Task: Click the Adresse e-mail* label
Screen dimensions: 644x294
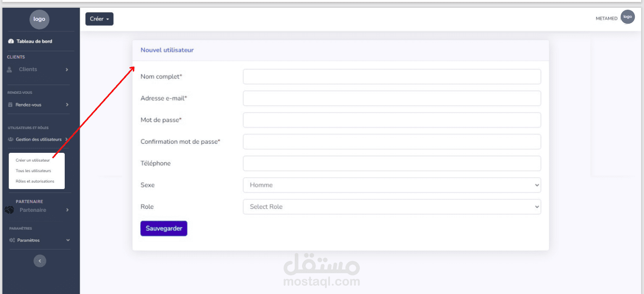Action: (164, 98)
